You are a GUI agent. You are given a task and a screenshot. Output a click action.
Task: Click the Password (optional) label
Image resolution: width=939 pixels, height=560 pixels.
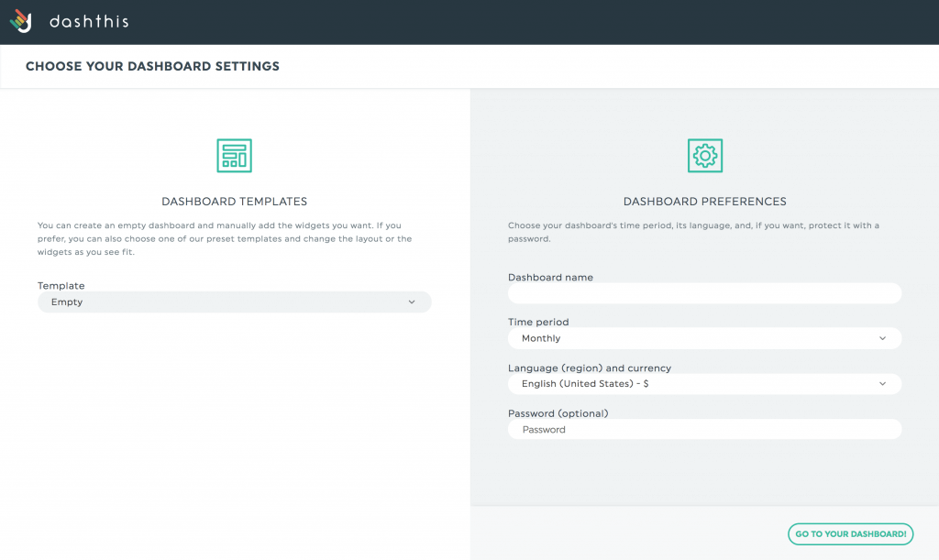point(558,413)
